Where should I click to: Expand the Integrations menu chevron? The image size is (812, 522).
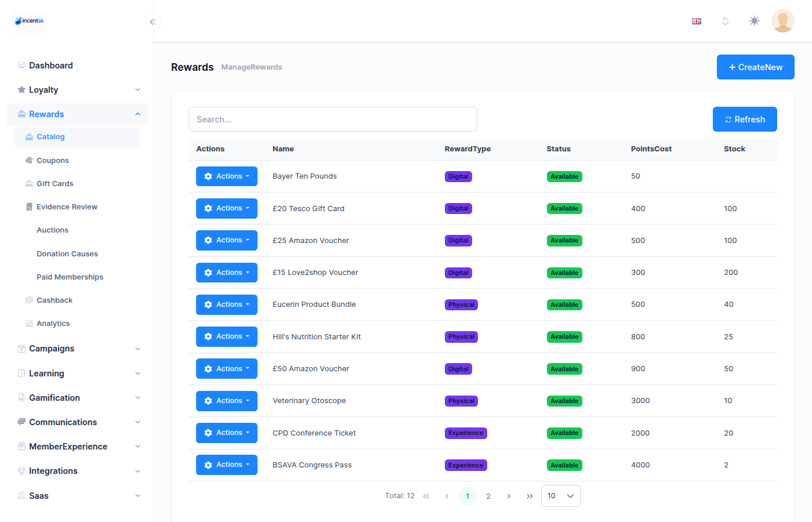137,471
